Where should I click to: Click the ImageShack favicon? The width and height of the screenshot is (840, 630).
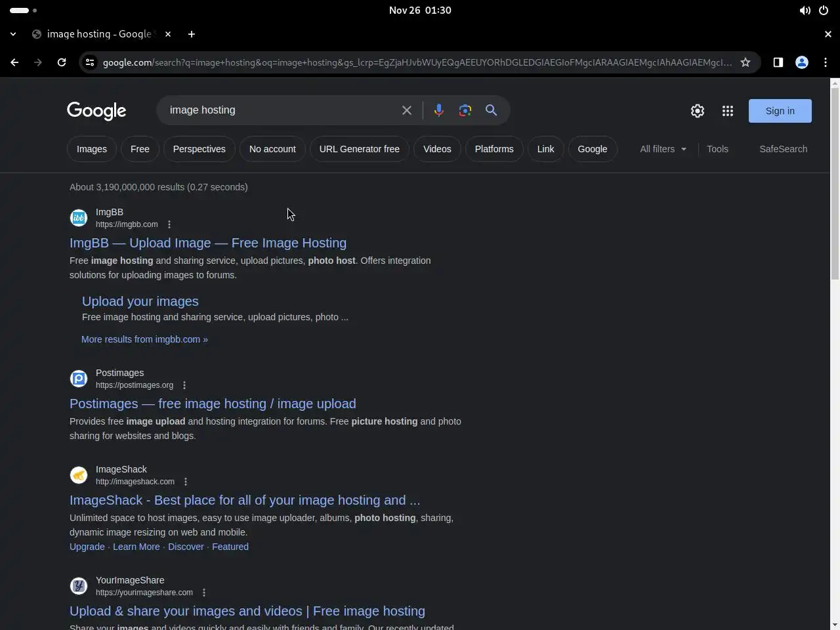[x=79, y=475]
